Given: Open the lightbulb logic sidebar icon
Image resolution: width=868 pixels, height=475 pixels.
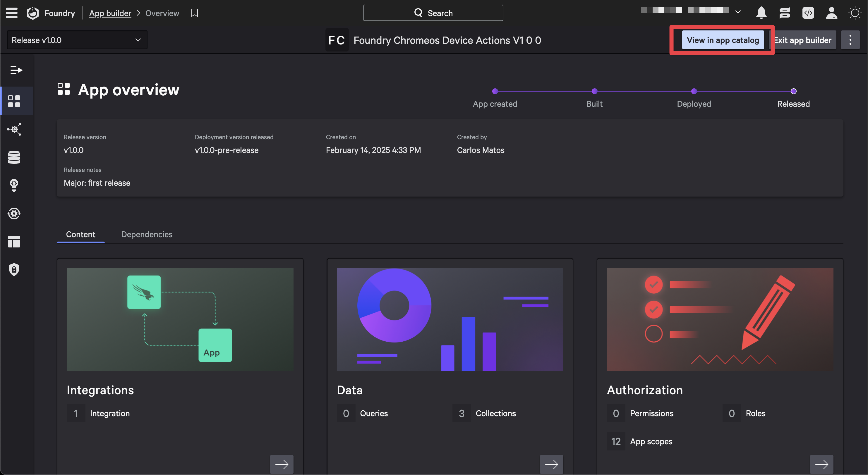Looking at the screenshot, I should (14, 185).
